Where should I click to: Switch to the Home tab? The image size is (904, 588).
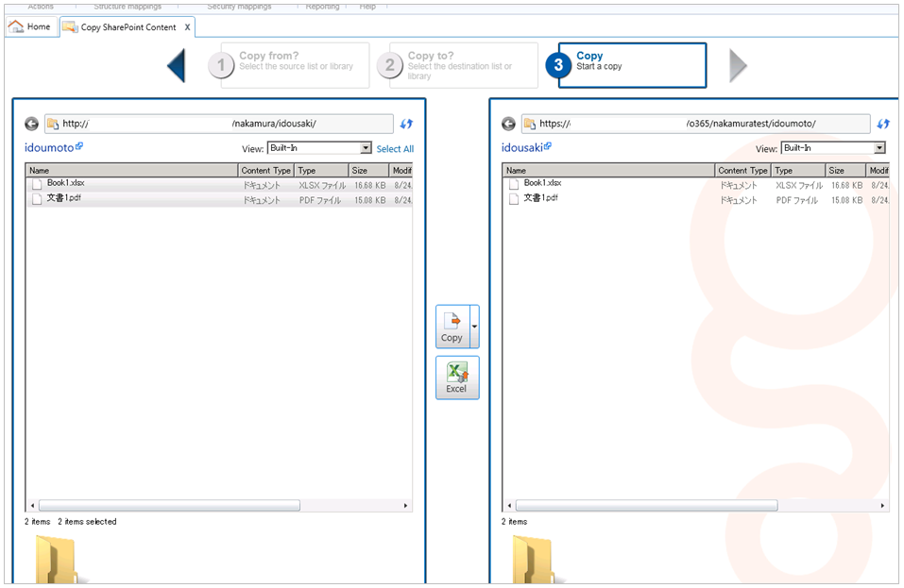(29, 26)
